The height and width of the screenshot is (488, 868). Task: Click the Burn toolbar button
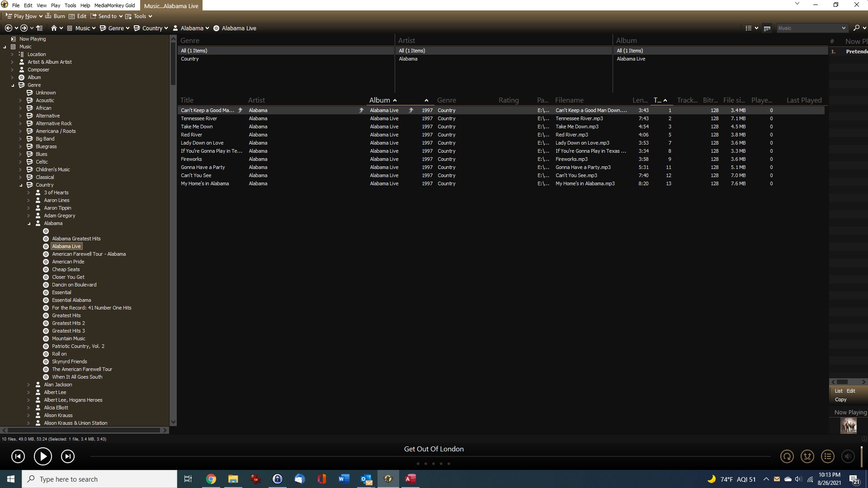[55, 16]
